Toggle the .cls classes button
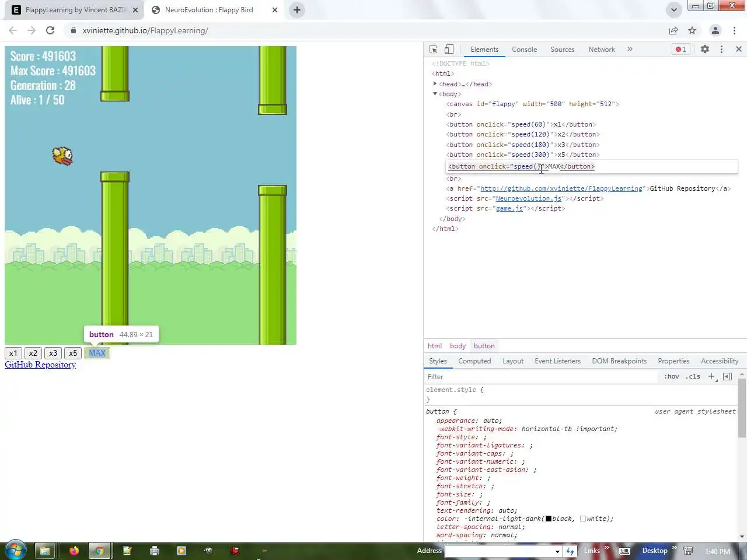The height and width of the screenshot is (560, 747). click(x=693, y=377)
